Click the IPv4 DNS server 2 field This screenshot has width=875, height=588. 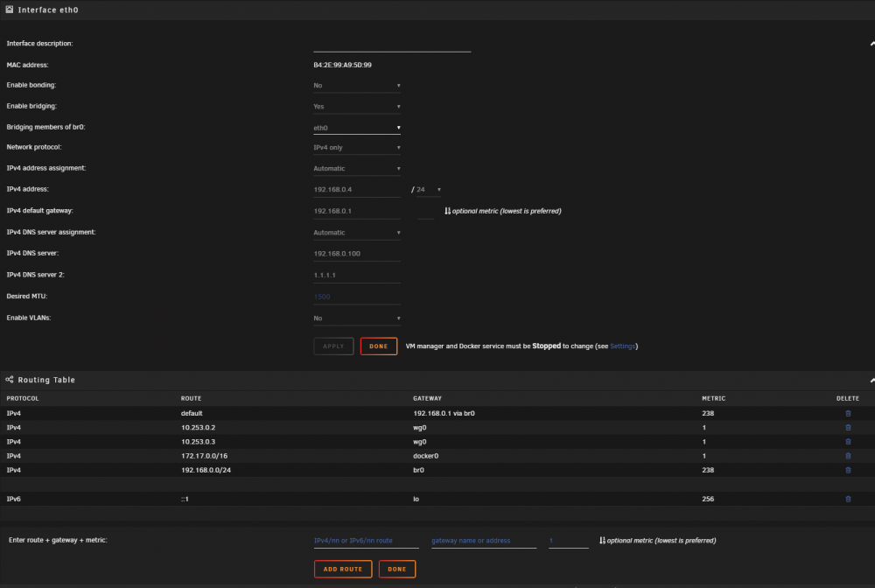pyautogui.click(x=357, y=275)
